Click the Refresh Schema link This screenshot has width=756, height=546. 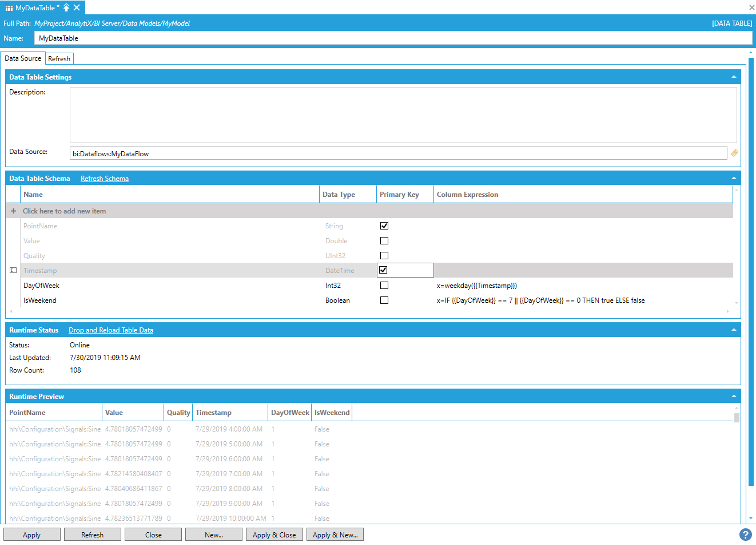pos(104,179)
